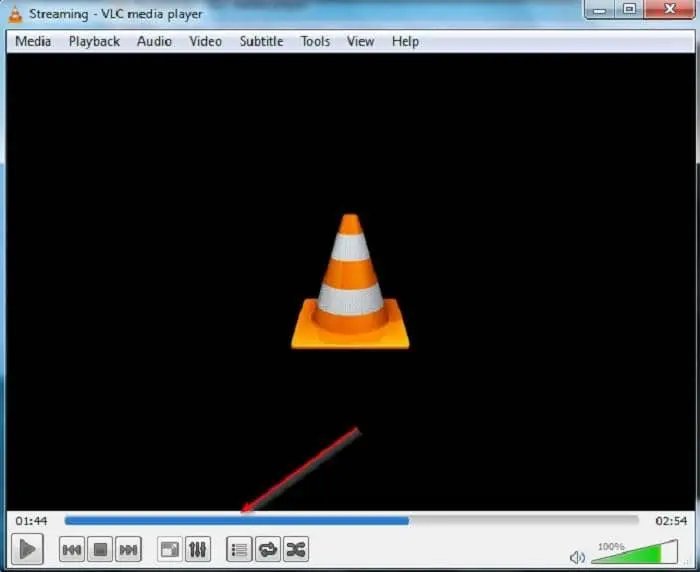Expand the Video menu
Screen dimensions: 700x572
(x=205, y=41)
